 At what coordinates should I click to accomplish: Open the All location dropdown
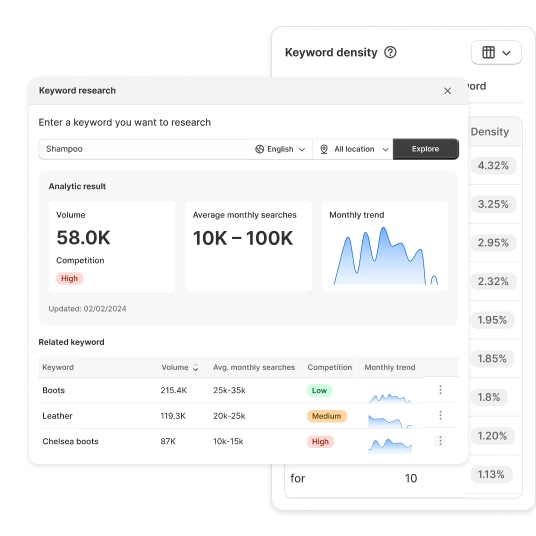(353, 149)
